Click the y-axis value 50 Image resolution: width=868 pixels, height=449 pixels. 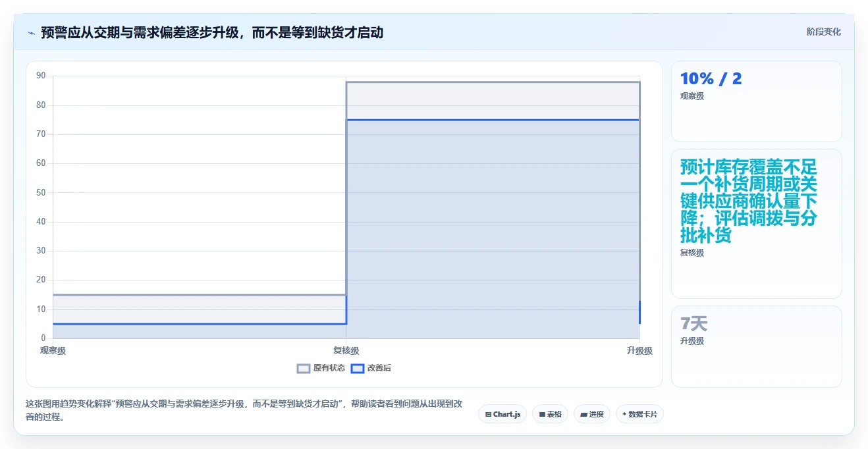(x=41, y=193)
